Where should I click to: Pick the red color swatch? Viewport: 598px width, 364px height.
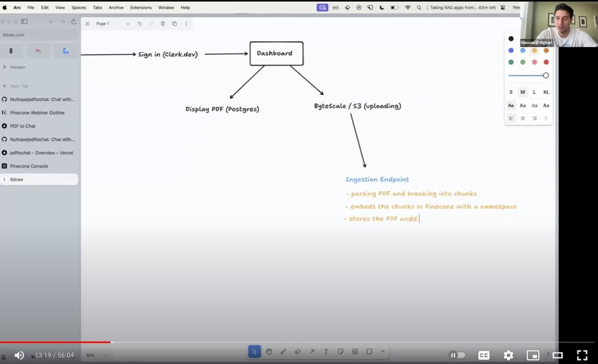coord(546,62)
